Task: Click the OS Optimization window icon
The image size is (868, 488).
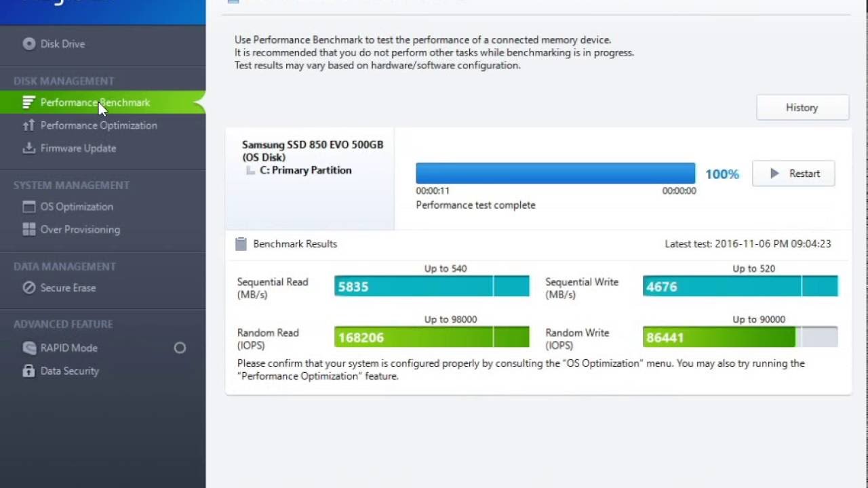Action: pos(28,207)
